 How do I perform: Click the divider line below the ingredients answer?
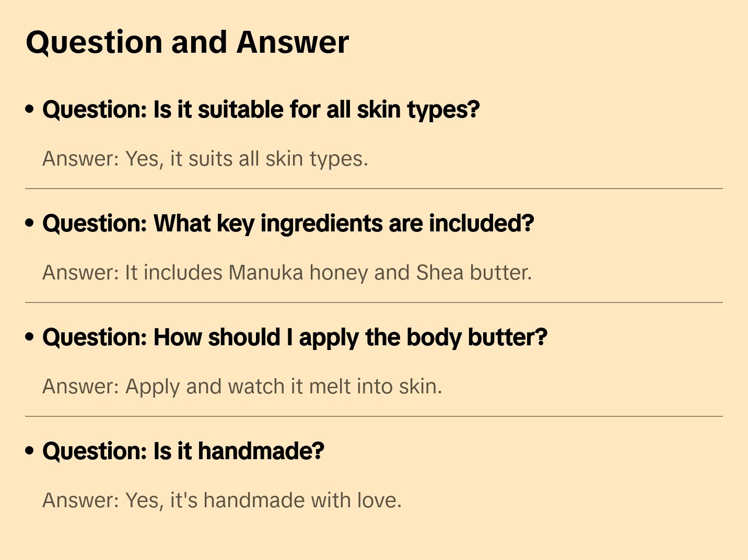tap(374, 302)
